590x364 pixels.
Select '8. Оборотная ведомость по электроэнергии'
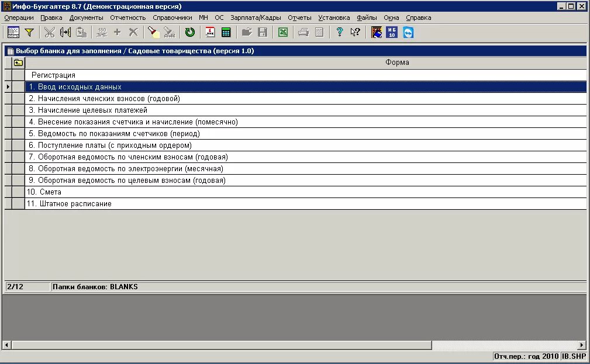pos(306,168)
